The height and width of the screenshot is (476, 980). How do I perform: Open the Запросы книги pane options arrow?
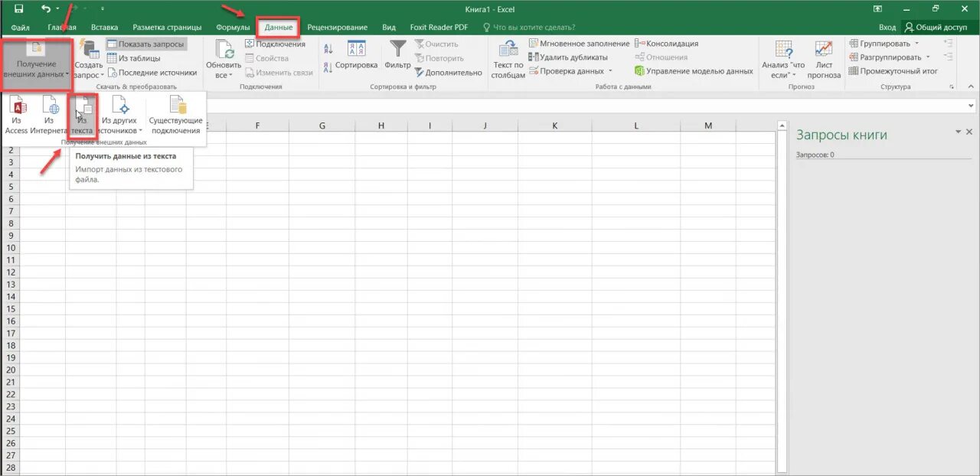[x=958, y=132]
